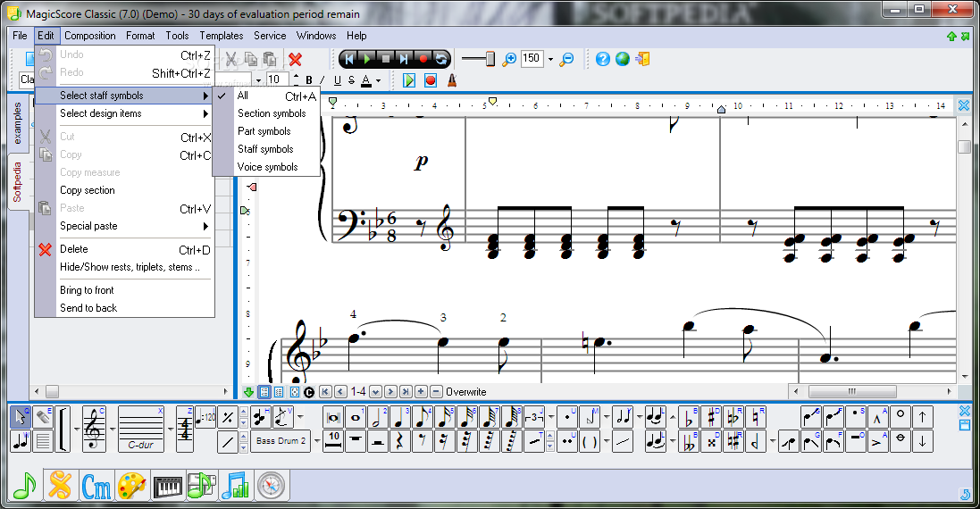Insert a triplet bracket
Screen dimensions: 980x509
[x=533, y=417]
